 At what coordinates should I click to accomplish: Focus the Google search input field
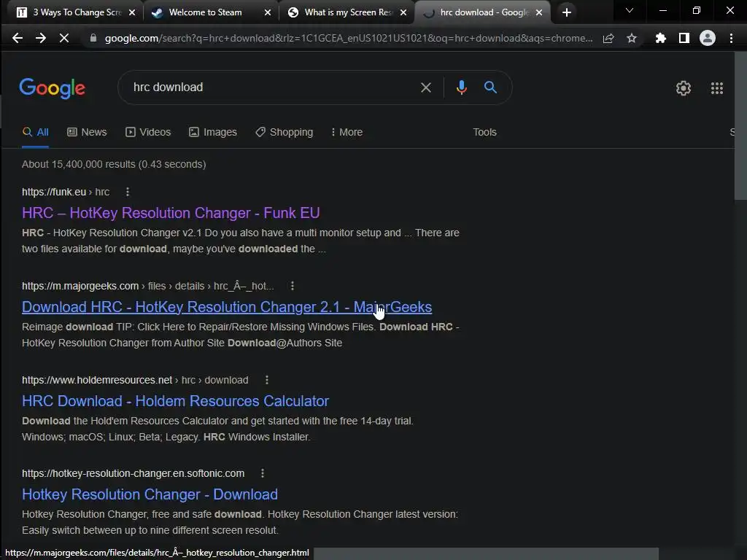(x=271, y=87)
